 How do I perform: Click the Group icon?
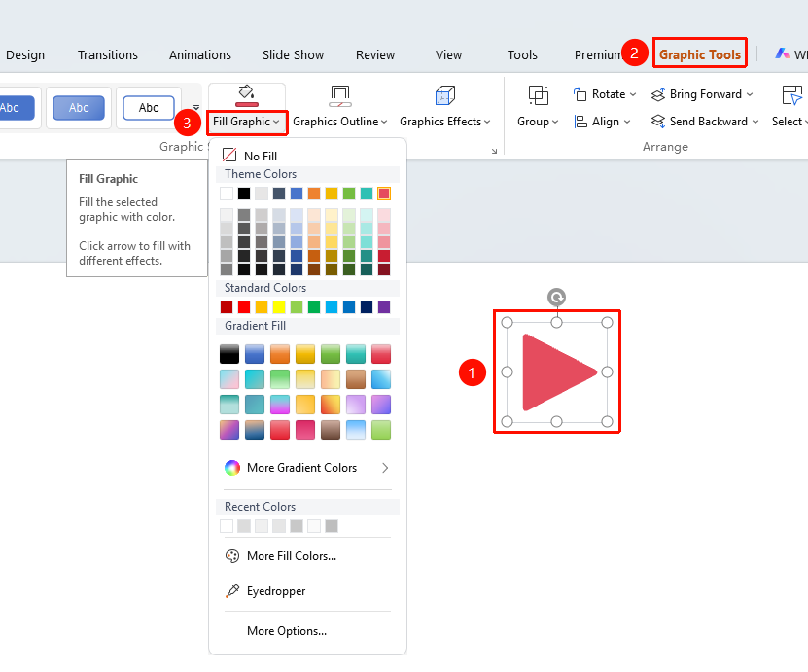pyautogui.click(x=539, y=95)
